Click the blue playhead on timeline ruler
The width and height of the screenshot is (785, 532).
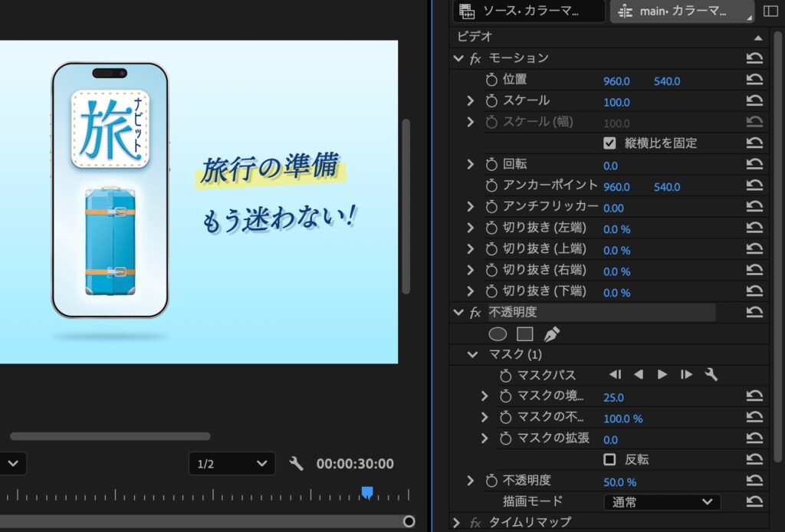click(x=367, y=492)
